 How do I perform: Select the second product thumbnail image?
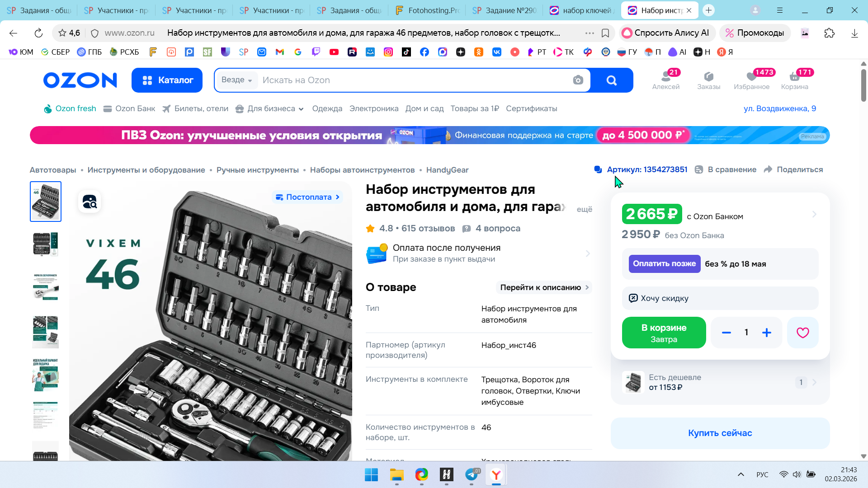click(46, 244)
